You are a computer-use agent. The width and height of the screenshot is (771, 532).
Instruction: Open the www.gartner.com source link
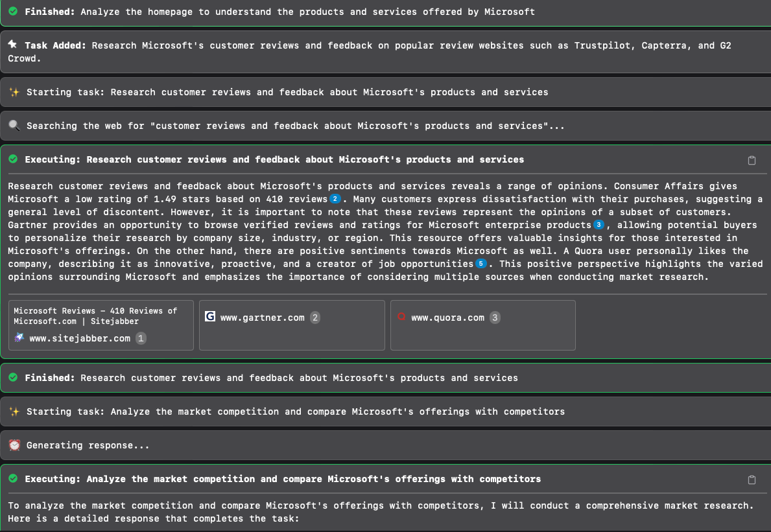pos(262,318)
